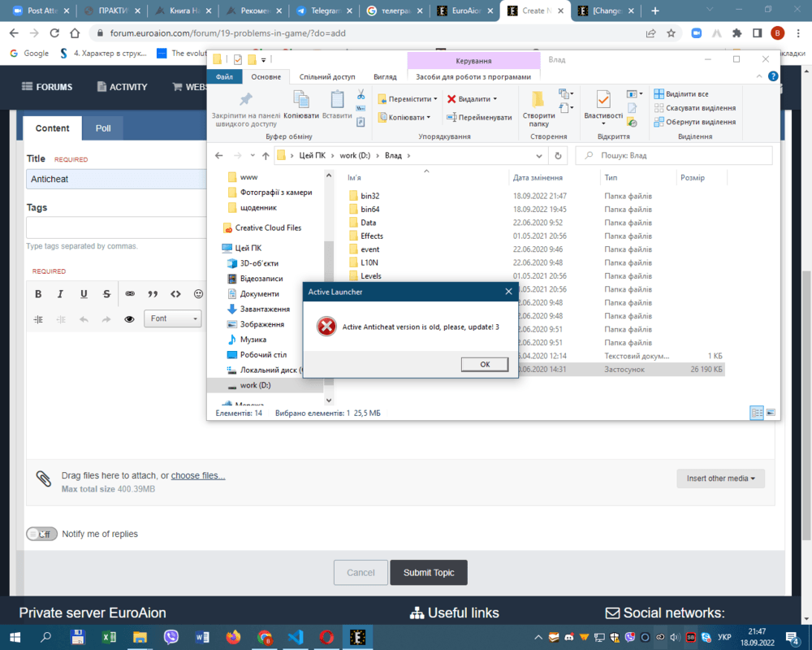Click the Submit Topic button
Image resolution: width=812 pixels, height=650 pixels.
[x=429, y=573]
